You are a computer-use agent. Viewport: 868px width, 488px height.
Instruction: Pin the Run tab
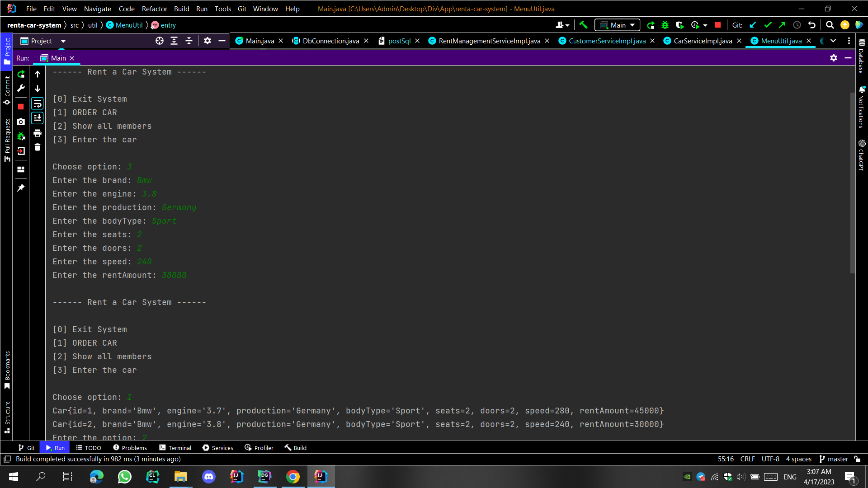pyautogui.click(x=21, y=188)
